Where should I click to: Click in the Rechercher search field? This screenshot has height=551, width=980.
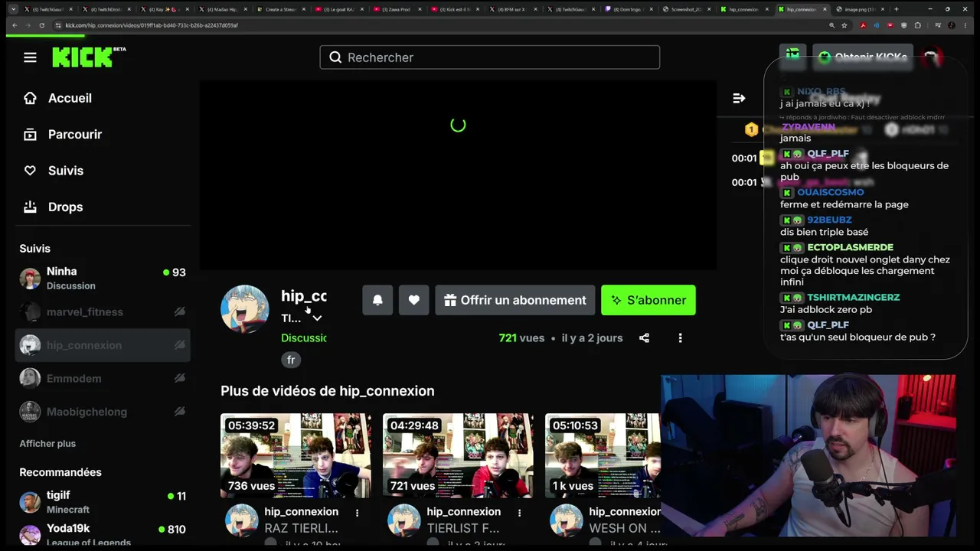coord(490,57)
